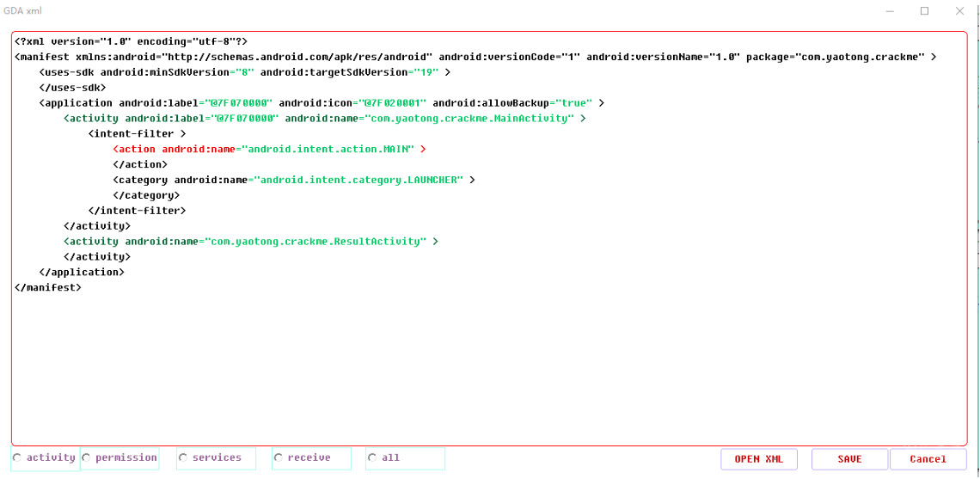This screenshot has height=479, width=980.
Task: Click the OPEN XML button
Action: pyautogui.click(x=759, y=459)
